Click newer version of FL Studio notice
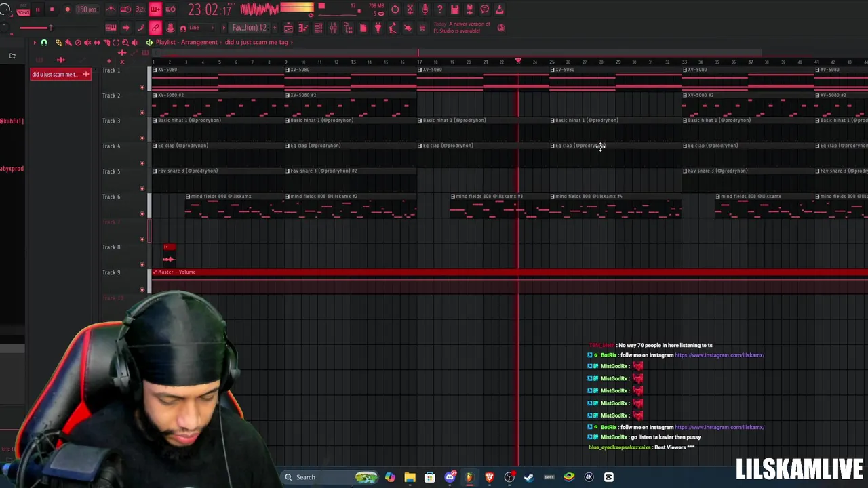The image size is (868, 488). coord(461,27)
